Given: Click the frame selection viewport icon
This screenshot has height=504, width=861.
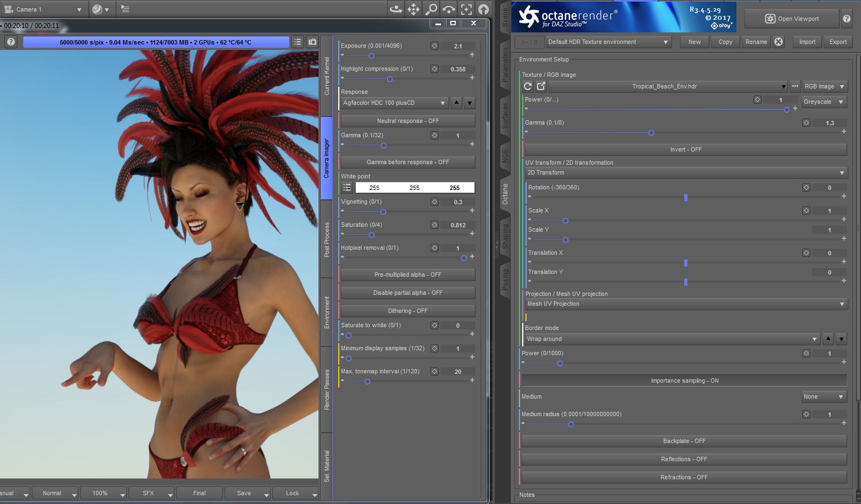Looking at the screenshot, I should (x=466, y=9).
